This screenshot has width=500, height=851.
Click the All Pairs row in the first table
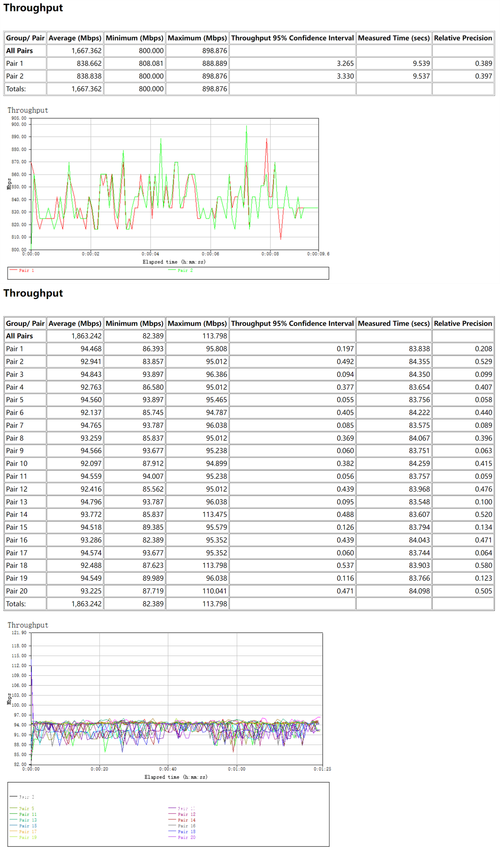[249, 50]
